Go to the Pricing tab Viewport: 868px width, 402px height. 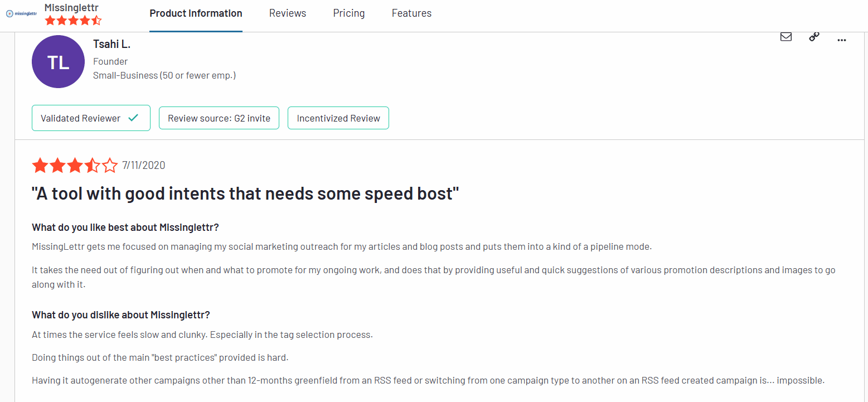(x=349, y=13)
